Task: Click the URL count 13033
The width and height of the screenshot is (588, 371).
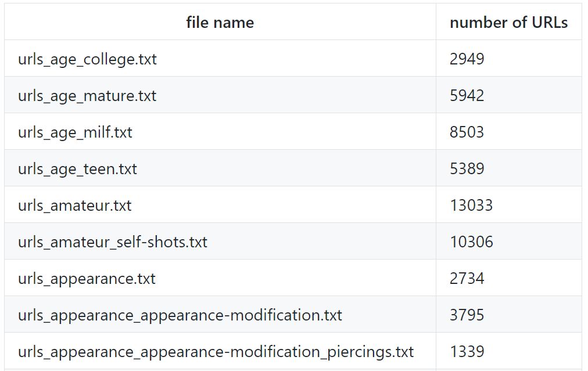Action: pos(471,206)
